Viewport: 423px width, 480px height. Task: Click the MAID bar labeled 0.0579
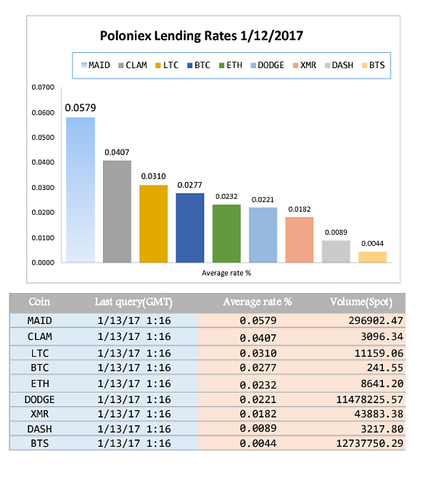tap(80, 190)
